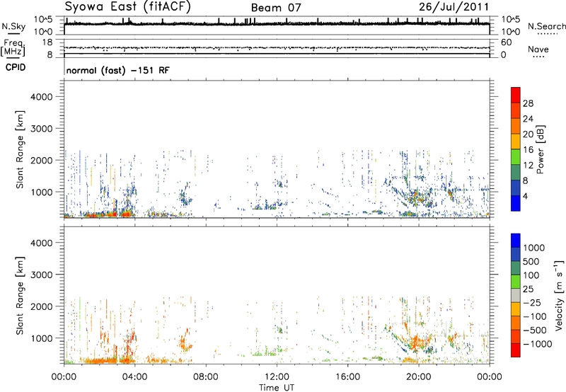Screen dimensions: 566x392
Task: Click the "4000" tick on the power panel
Action: click(42, 97)
